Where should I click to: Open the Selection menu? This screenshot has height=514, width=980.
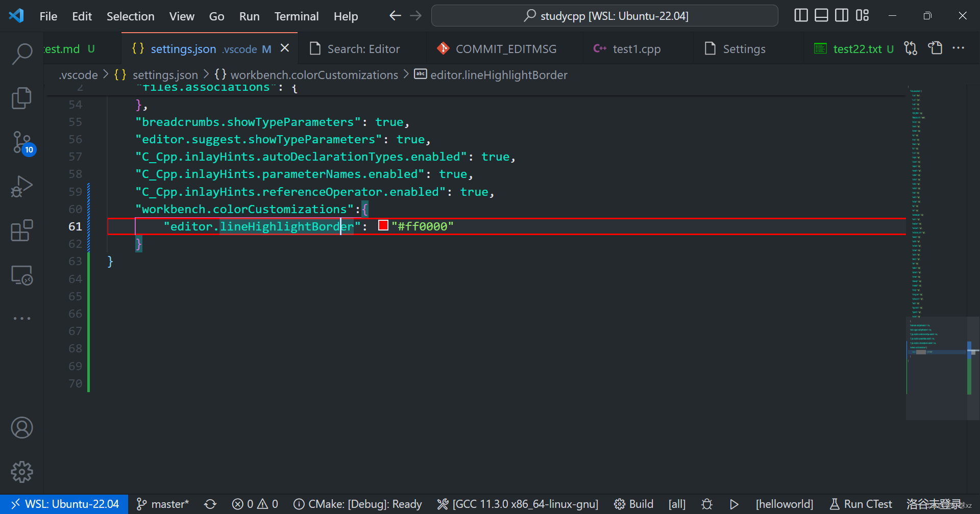point(130,16)
